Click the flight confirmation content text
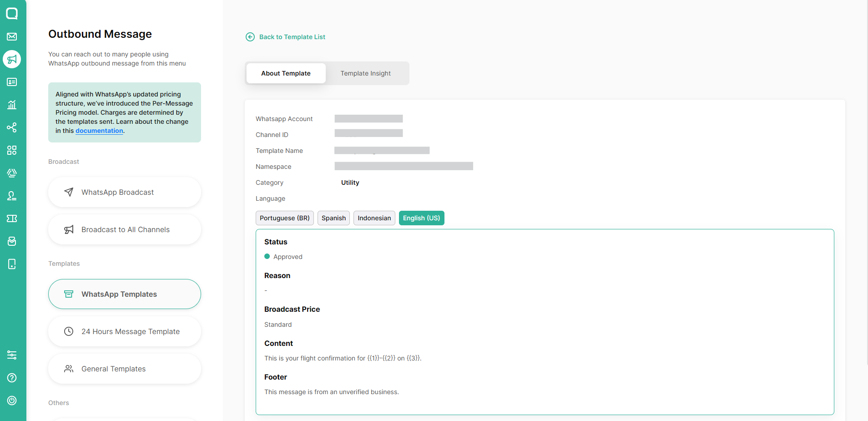 coord(343,358)
